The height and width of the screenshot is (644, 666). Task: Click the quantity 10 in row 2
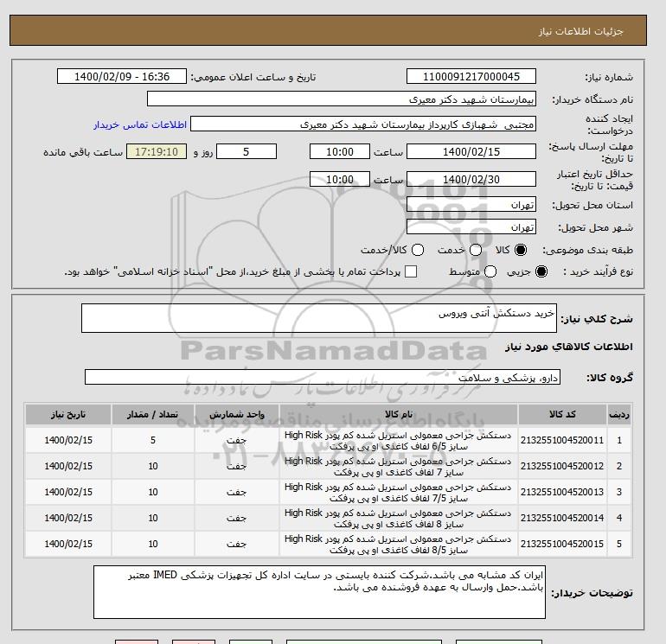coord(153,466)
